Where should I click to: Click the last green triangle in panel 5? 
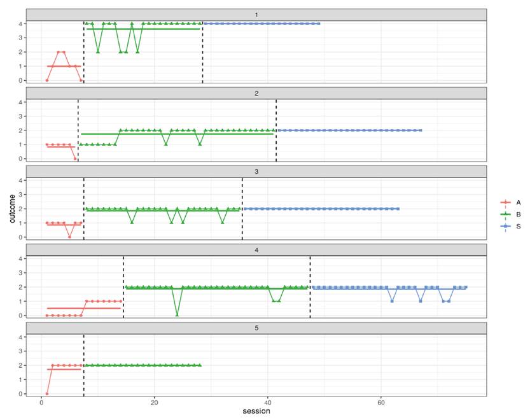200,365
